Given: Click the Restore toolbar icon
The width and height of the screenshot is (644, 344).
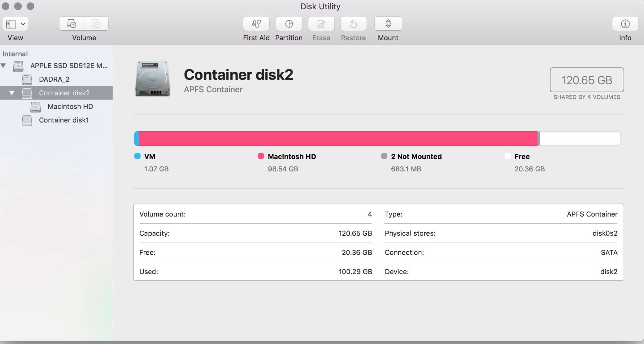Looking at the screenshot, I should pos(353,24).
